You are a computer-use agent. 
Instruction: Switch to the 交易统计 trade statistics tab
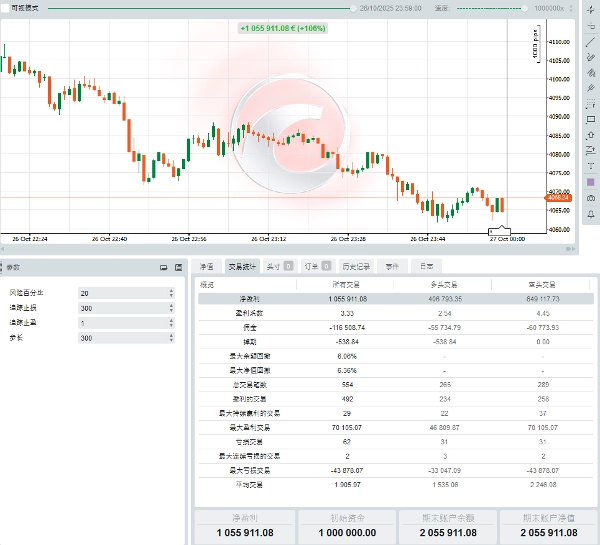click(242, 266)
